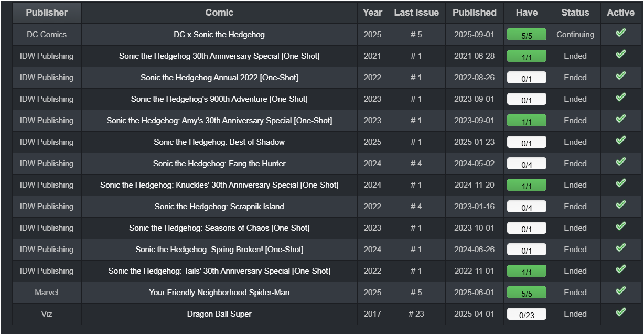This screenshot has height=335, width=644.
Task: Open Your Friendly Neighborhood Spider-Man
Action: (x=219, y=293)
